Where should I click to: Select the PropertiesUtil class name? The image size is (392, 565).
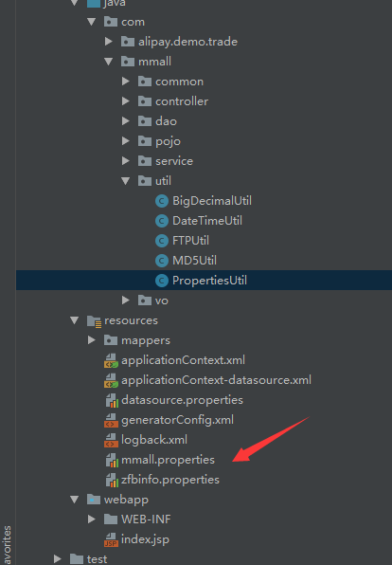pos(209,281)
